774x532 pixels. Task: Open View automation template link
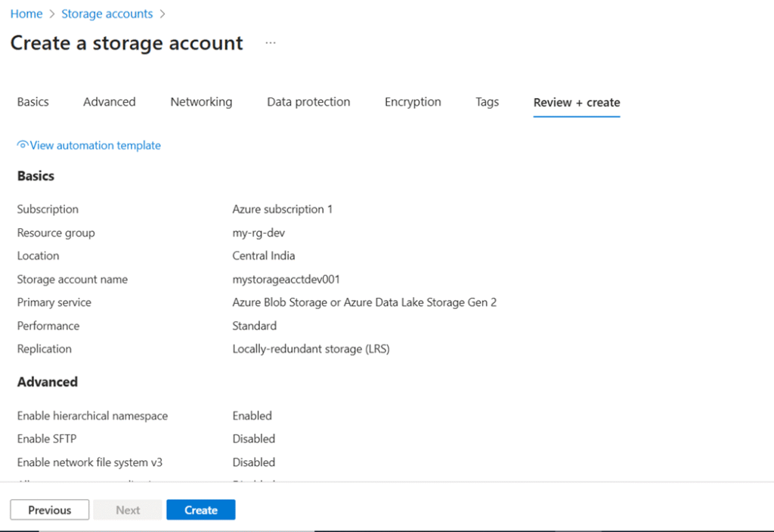95,146
